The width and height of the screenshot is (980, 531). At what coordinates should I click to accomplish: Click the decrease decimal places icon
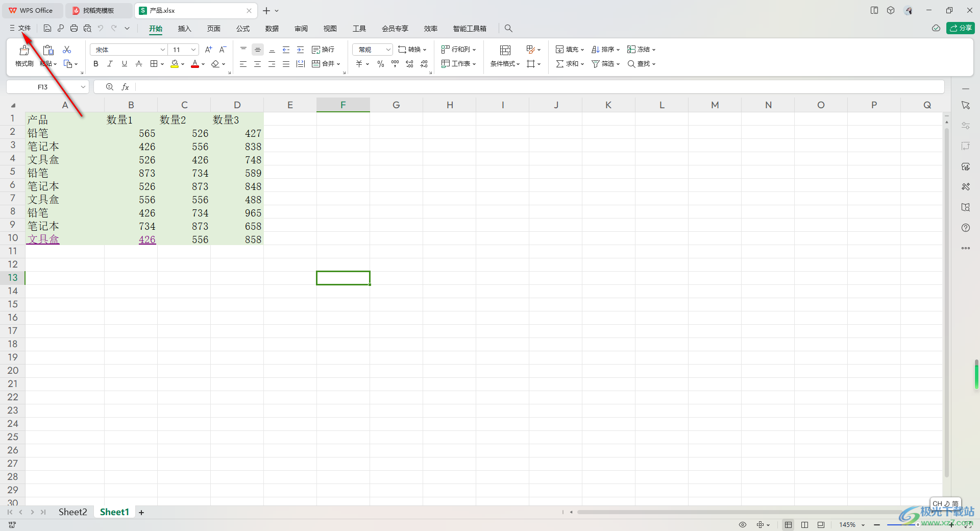pyautogui.click(x=424, y=64)
